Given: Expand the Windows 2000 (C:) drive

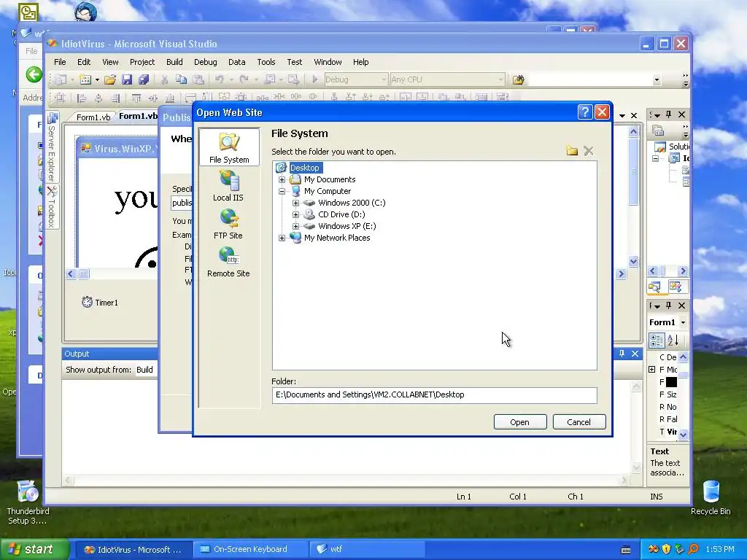Looking at the screenshot, I should tap(296, 203).
